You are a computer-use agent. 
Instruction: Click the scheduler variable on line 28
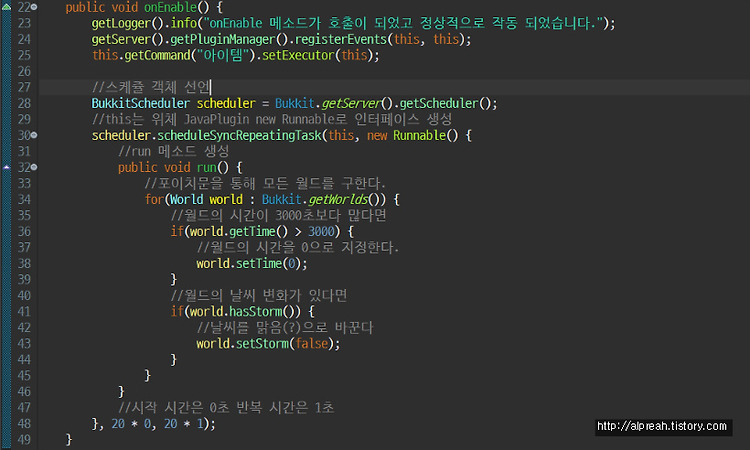point(226,103)
